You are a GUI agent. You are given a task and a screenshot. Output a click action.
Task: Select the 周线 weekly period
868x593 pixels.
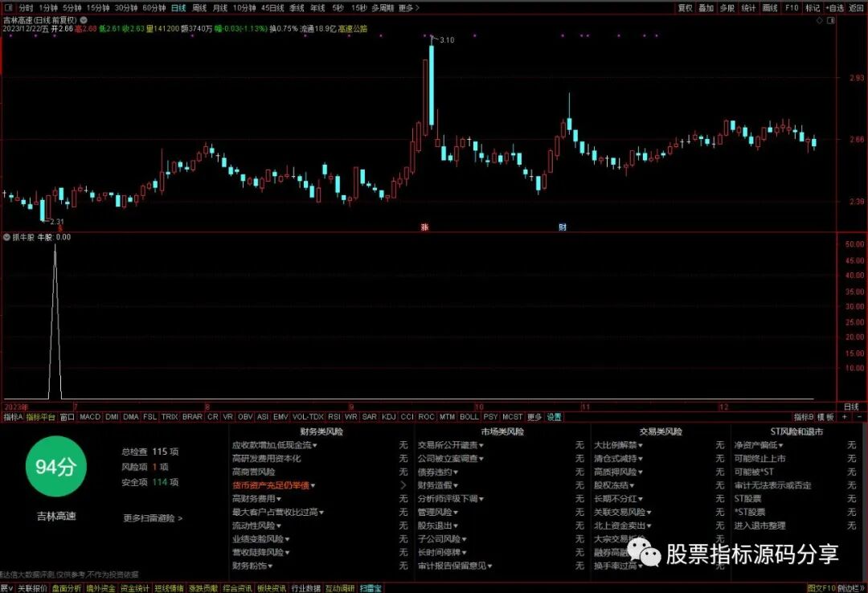pos(199,8)
